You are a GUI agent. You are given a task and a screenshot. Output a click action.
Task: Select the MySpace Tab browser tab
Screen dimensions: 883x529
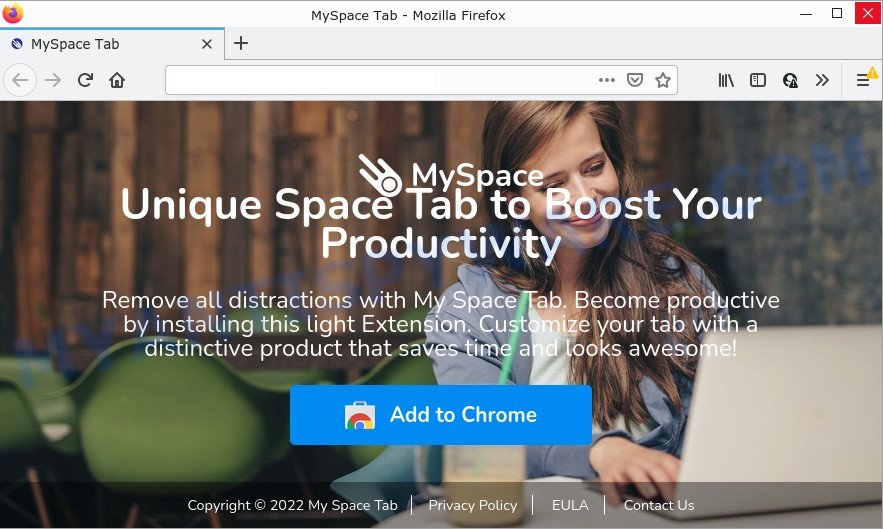click(112, 44)
